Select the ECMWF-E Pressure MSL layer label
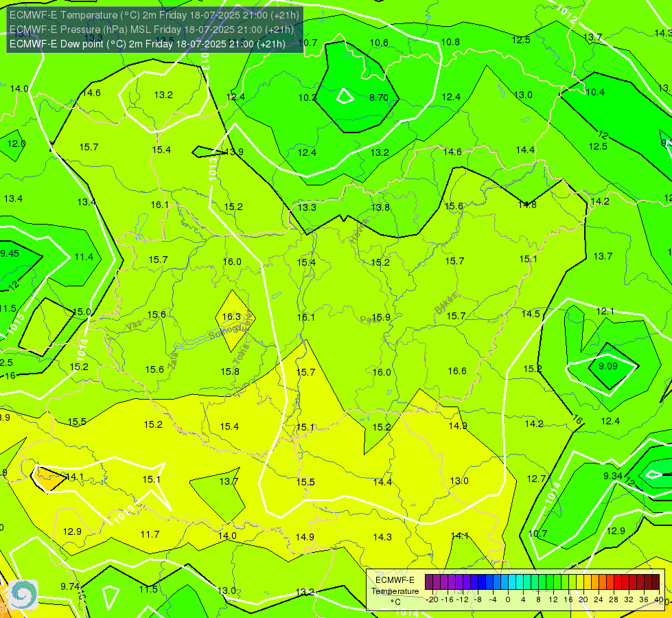 [151, 30]
